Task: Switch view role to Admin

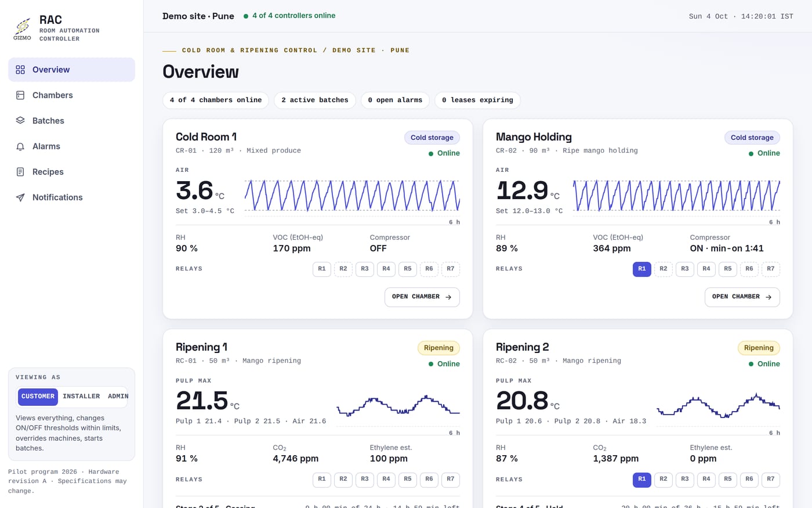Action: coord(118,397)
